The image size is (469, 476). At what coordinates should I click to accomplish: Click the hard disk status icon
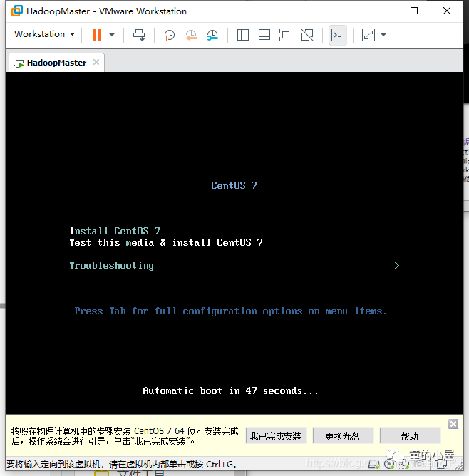(374, 464)
